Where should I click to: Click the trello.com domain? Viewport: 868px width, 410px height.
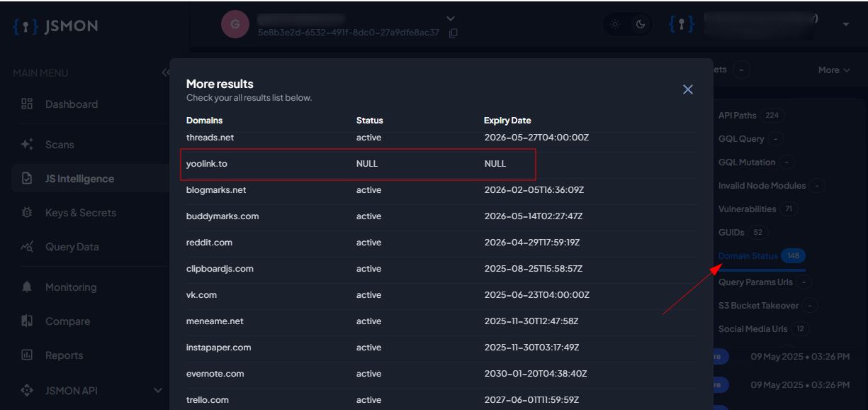(208, 400)
